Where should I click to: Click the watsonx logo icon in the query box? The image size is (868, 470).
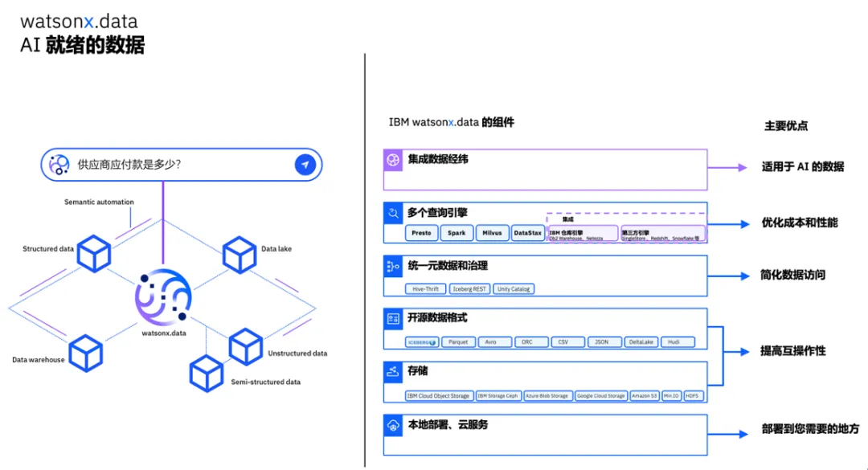59,165
